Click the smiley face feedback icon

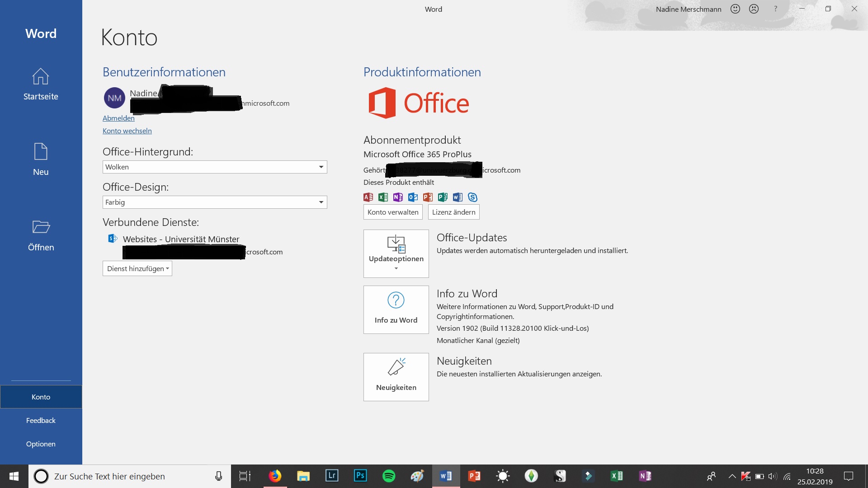[735, 9]
